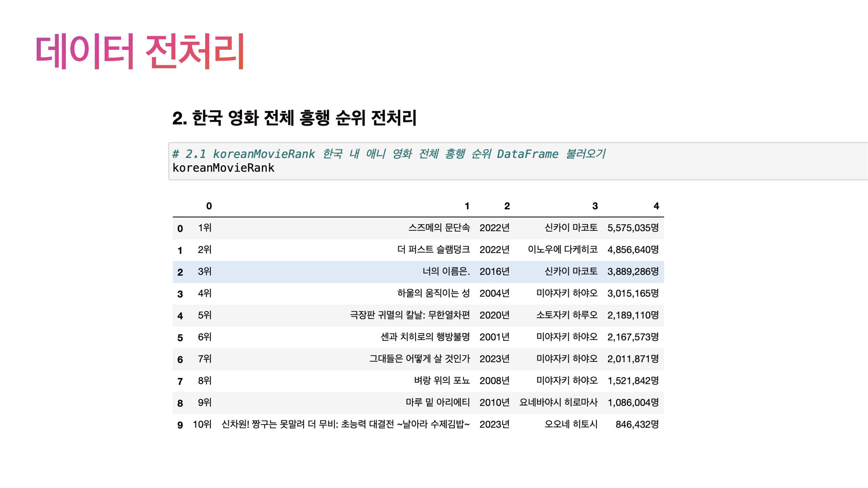Click the movie title 스즈메의 문단속

439,228
